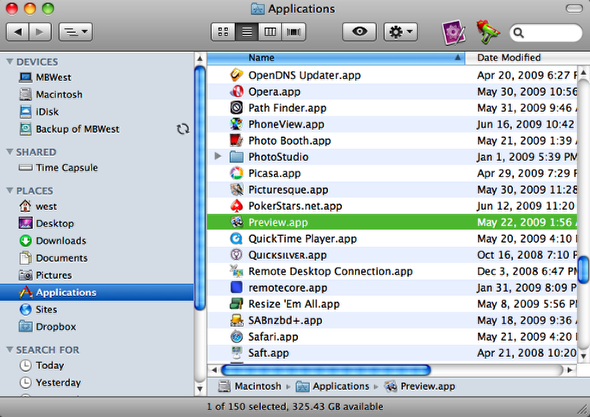Click the sync icon beside Backup of MBWest
Viewport: 590px width, 417px height.
(x=183, y=129)
